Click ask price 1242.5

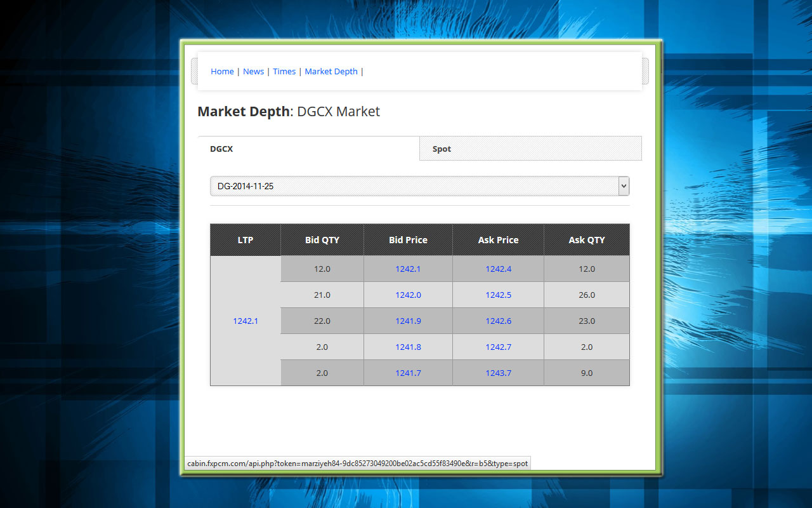[498, 295]
